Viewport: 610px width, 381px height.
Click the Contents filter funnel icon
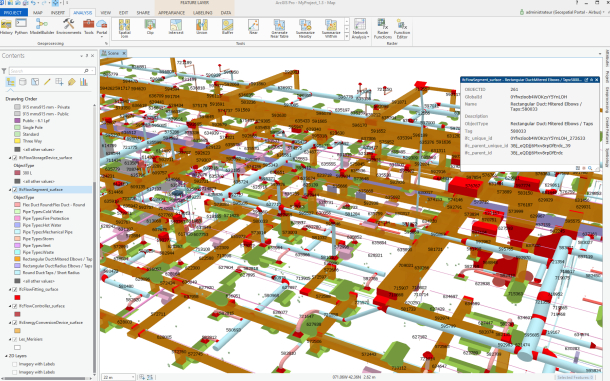(x=4, y=71)
